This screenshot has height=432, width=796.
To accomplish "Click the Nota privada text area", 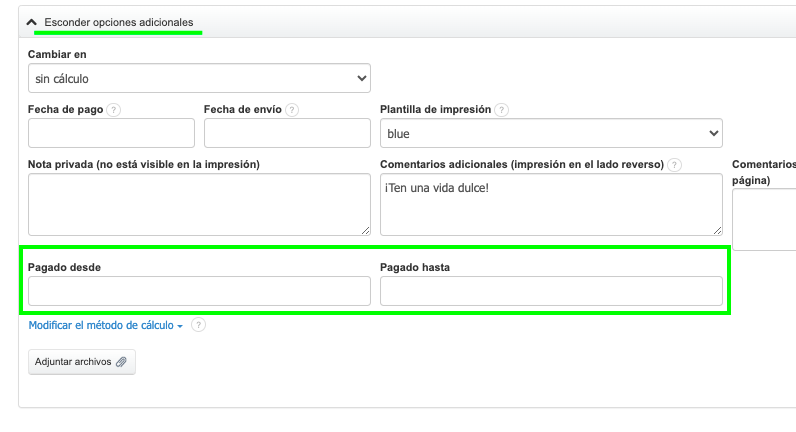I will (x=199, y=204).
